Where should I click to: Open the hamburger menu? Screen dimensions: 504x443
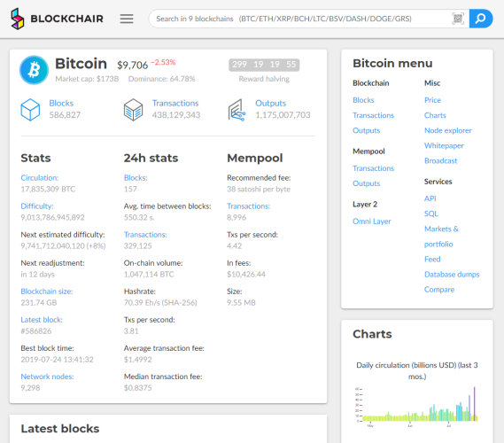coord(127,19)
